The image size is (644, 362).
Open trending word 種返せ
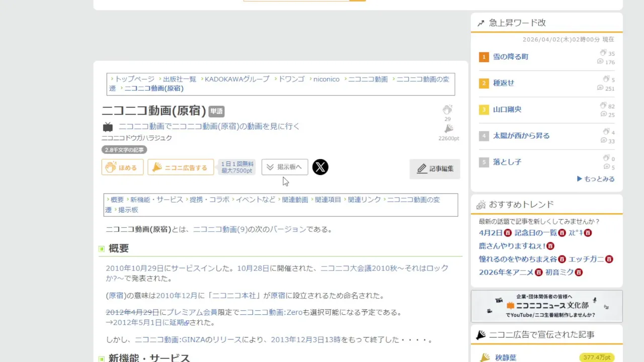[503, 83]
